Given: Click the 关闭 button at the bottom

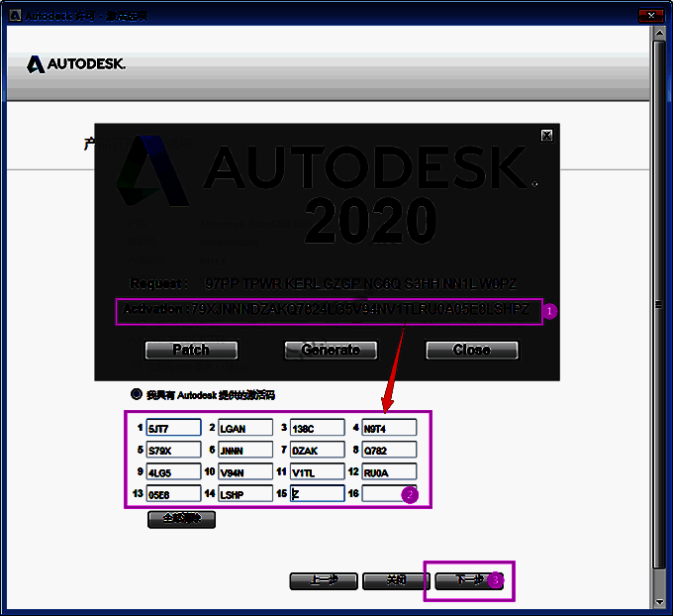Looking at the screenshot, I should [x=396, y=580].
